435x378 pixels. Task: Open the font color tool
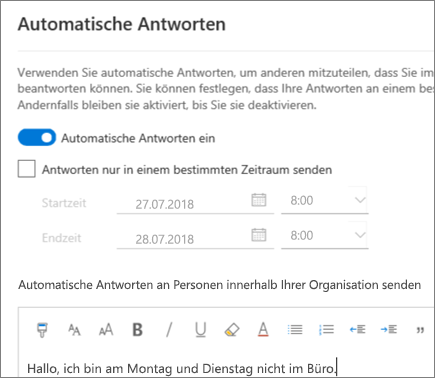click(263, 330)
